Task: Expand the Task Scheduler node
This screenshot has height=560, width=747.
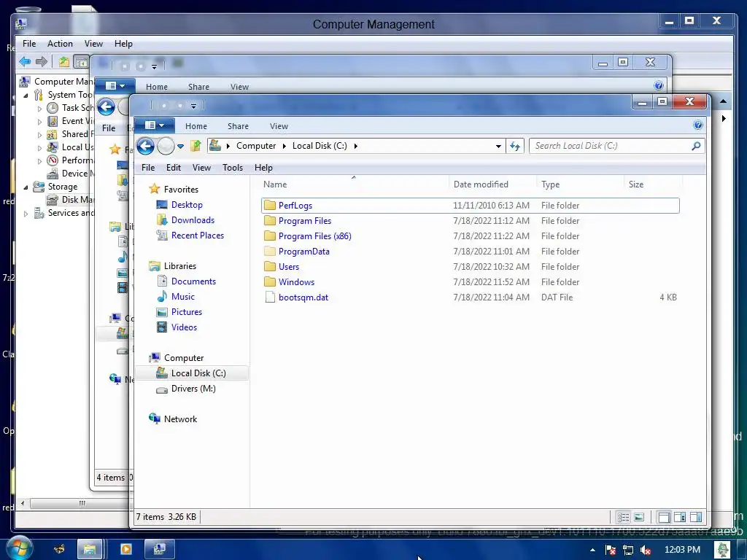Action: point(39,109)
